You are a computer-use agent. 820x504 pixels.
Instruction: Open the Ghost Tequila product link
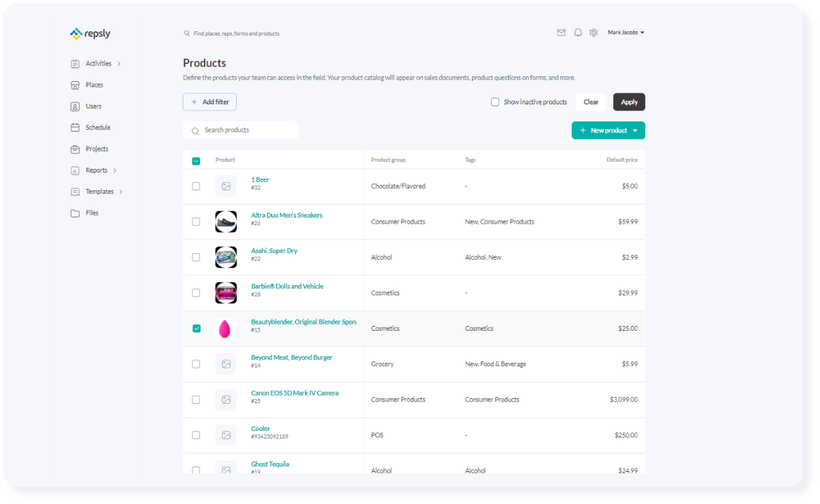pyautogui.click(x=270, y=464)
